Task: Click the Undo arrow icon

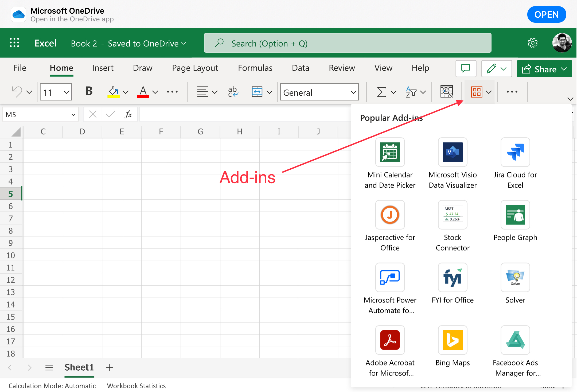Action: pyautogui.click(x=17, y=92)
